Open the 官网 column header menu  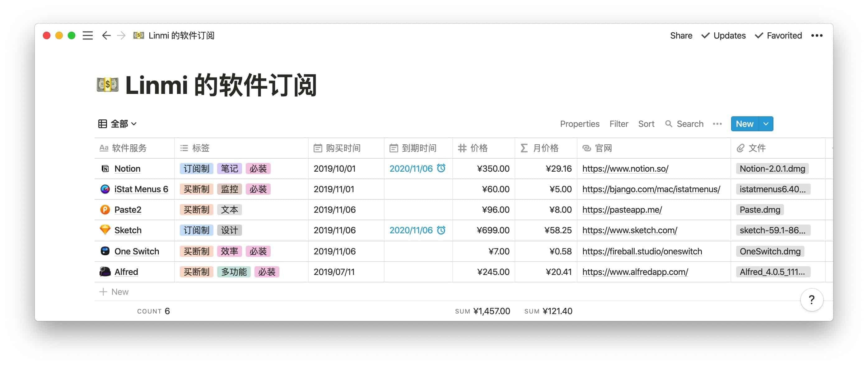pyautogui.click(x=654, y=148)
